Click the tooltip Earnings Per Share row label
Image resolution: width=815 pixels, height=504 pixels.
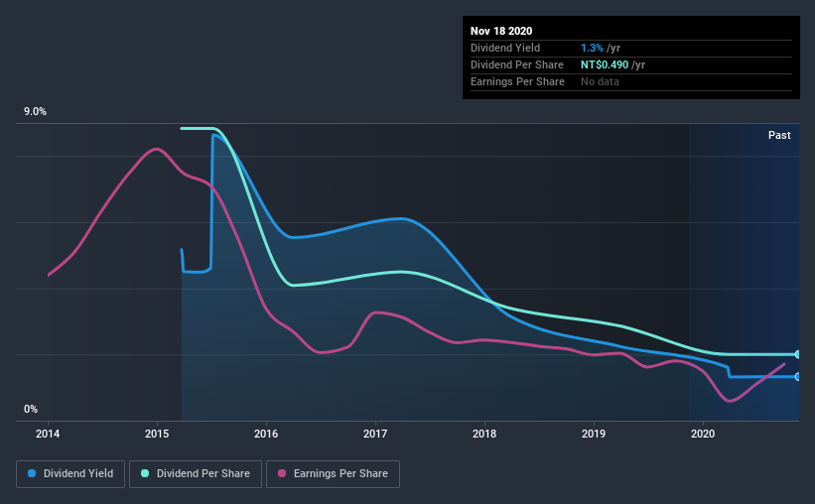coord(517,81)
